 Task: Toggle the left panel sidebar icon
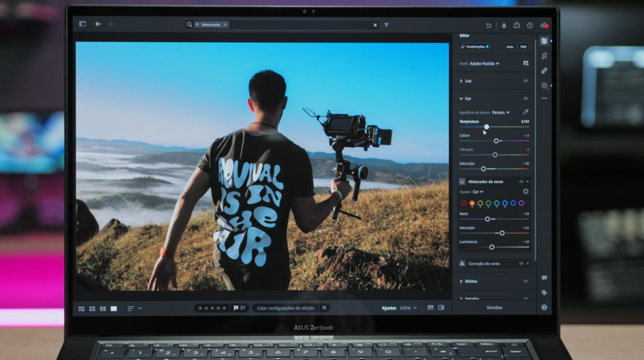point(82,24)
